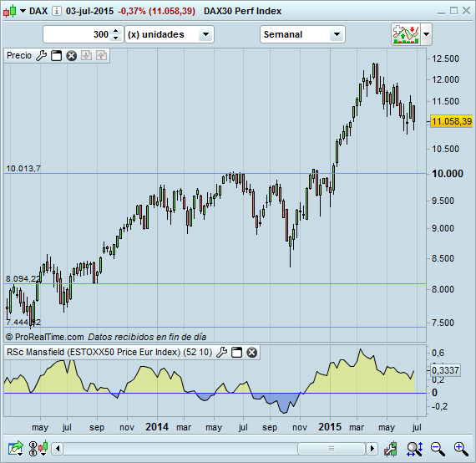Click the 7.444,62 support line label
This screenshot has width=476, height=463.
(x=23, y=322)
